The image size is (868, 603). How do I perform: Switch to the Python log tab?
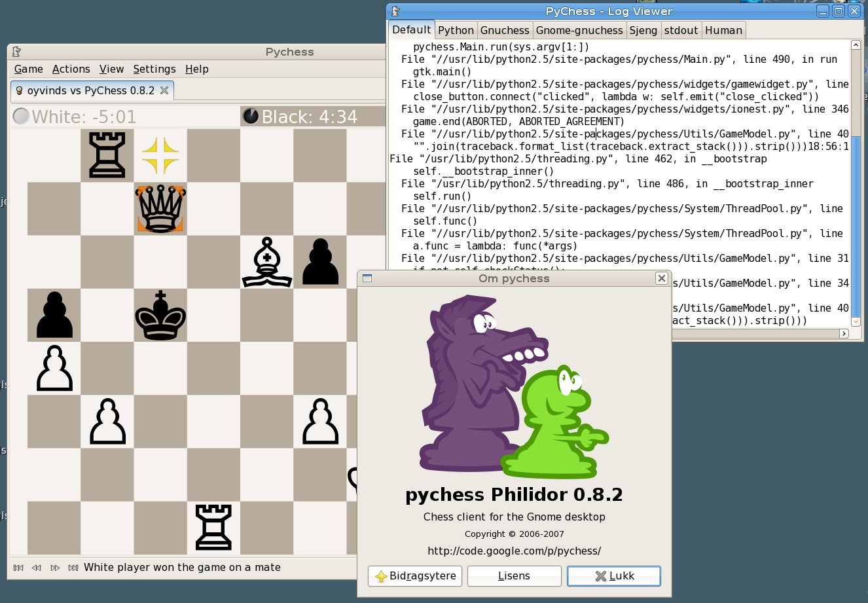pyautogui.click(x=456, y=30)
